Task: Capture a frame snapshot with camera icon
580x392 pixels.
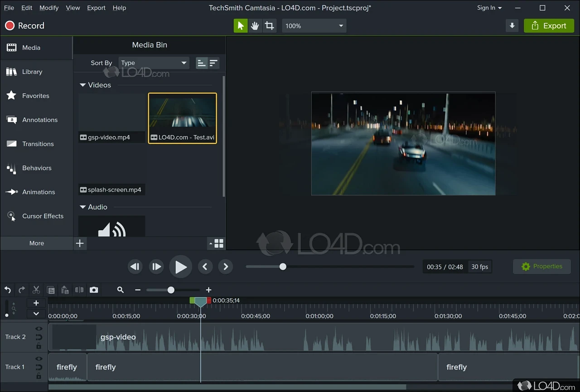Action: pyautogui.click(x=94, y=290)
